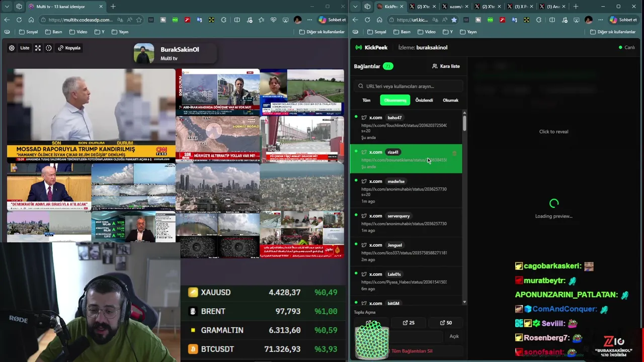Open tab list dropdown in Multi tv window
Screen dimensions: 644x362
[x=7, y=7]
